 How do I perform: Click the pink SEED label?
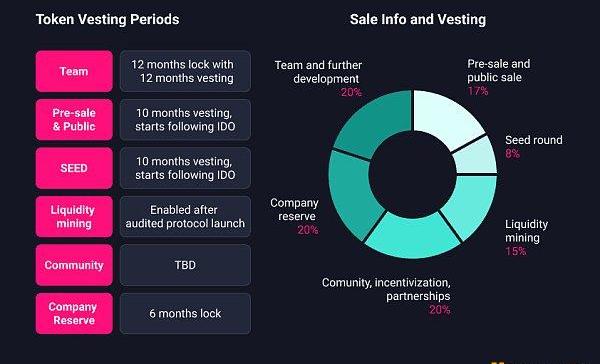(74, 168)
